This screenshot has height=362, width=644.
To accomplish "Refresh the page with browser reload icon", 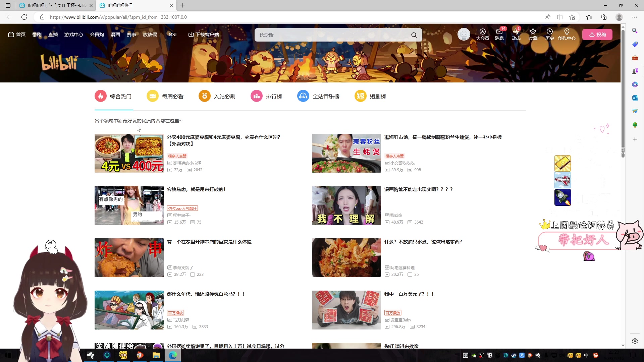I will [x=24, y=17].
